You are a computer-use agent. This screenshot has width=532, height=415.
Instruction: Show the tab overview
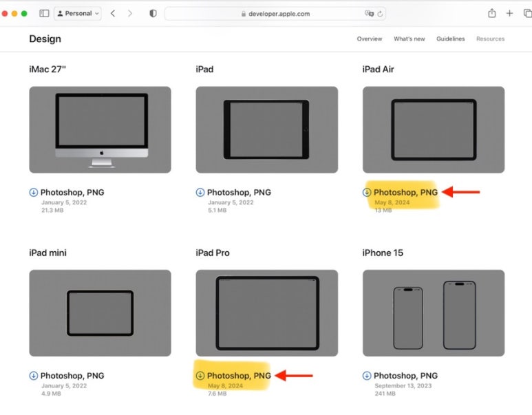pos(525,13)
